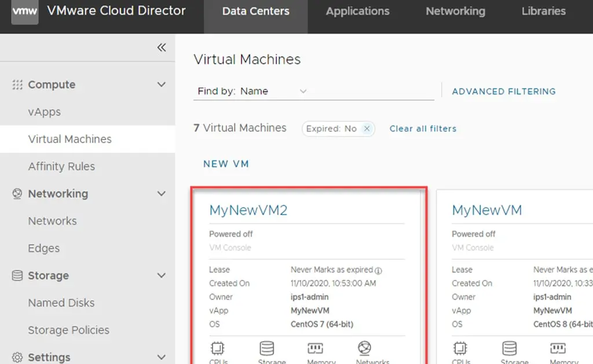Click 'Clear all filters' link
The image size is (593, 364).
pyautogui.click(x=423, y=128)
